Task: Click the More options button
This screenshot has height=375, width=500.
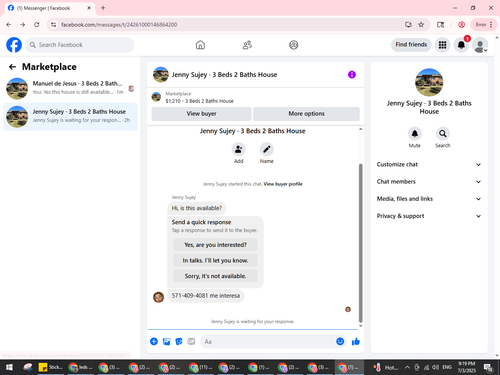Action: tap(306, 114)
